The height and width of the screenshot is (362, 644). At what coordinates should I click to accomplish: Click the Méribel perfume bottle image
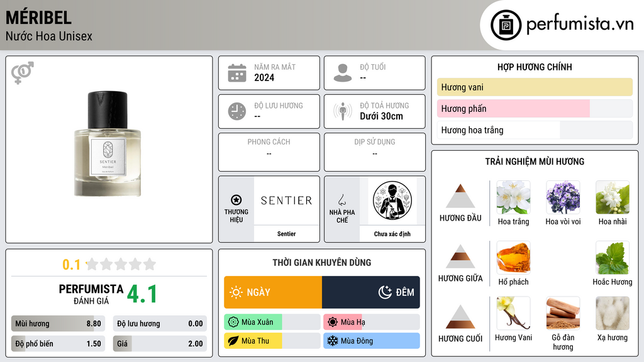click(x=108, y=144)
